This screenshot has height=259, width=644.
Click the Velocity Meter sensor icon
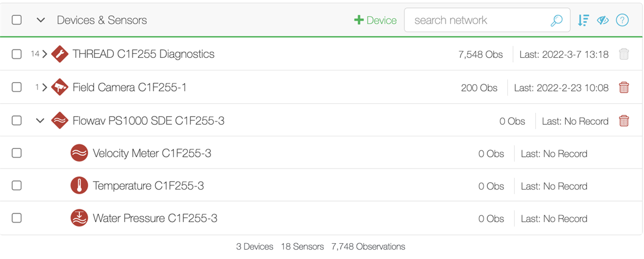(79, 153)
